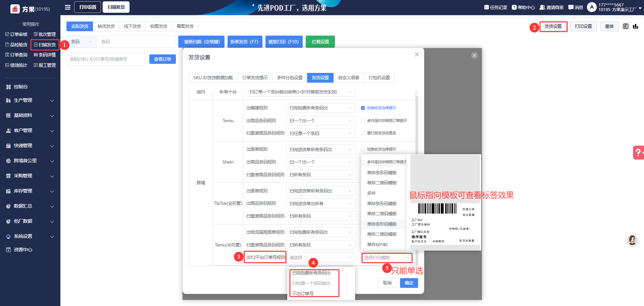The image size is (644, 306).
Task: Switch to 多件分包设置 tab
Action: [x=290, y=78]
